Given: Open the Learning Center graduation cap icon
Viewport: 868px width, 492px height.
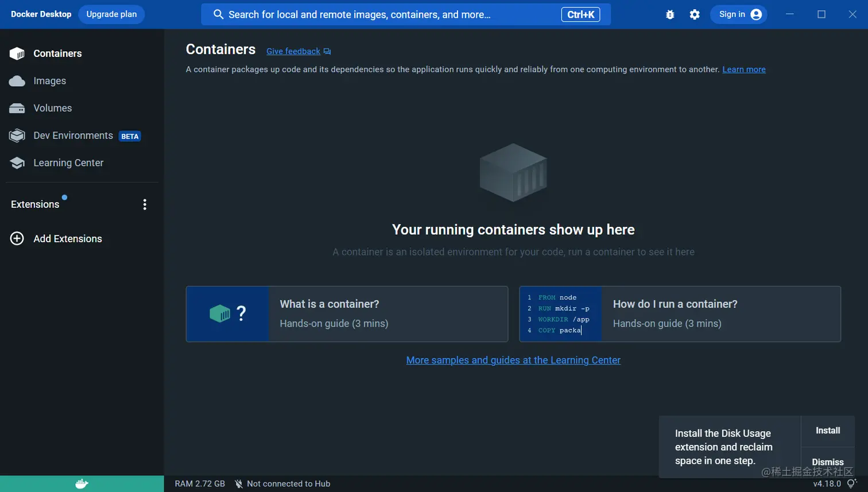Looking at the screenshot, I should click(x=17, y=163).
